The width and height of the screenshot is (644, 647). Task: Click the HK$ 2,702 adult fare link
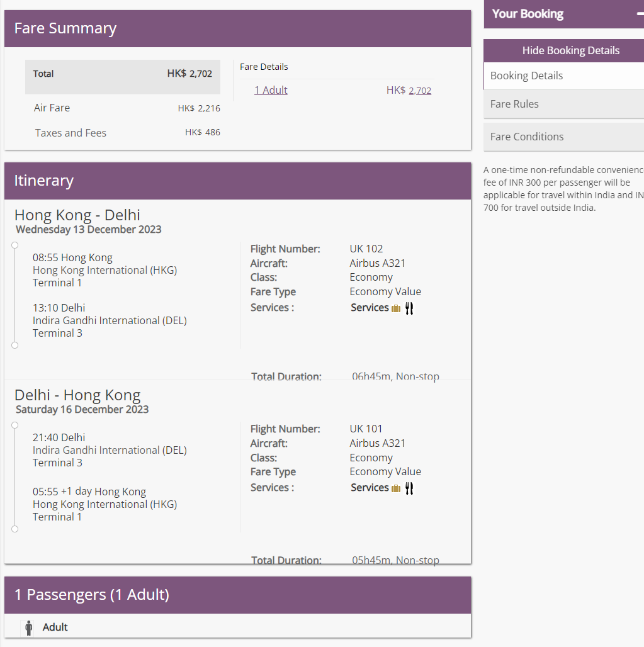tap(420, 91)
